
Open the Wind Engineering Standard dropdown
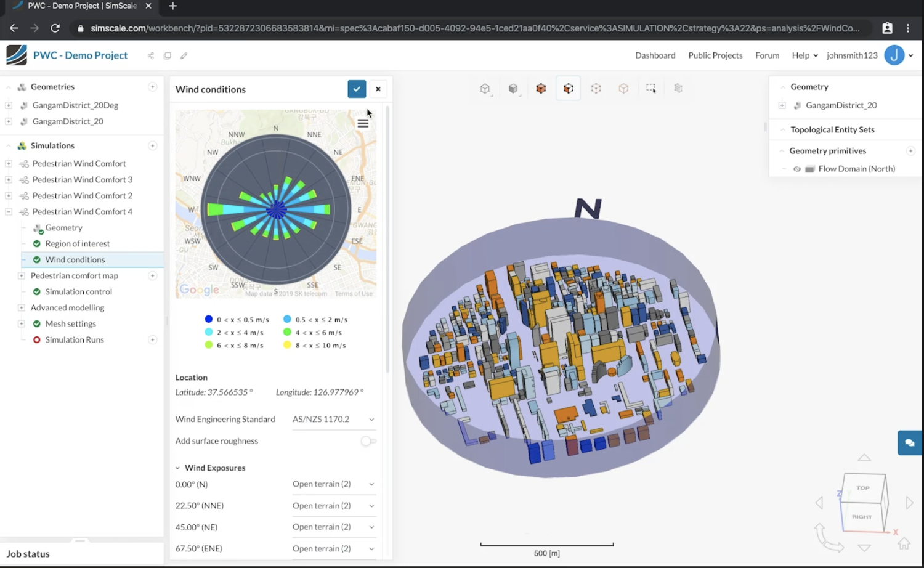(x=333, y=420)
